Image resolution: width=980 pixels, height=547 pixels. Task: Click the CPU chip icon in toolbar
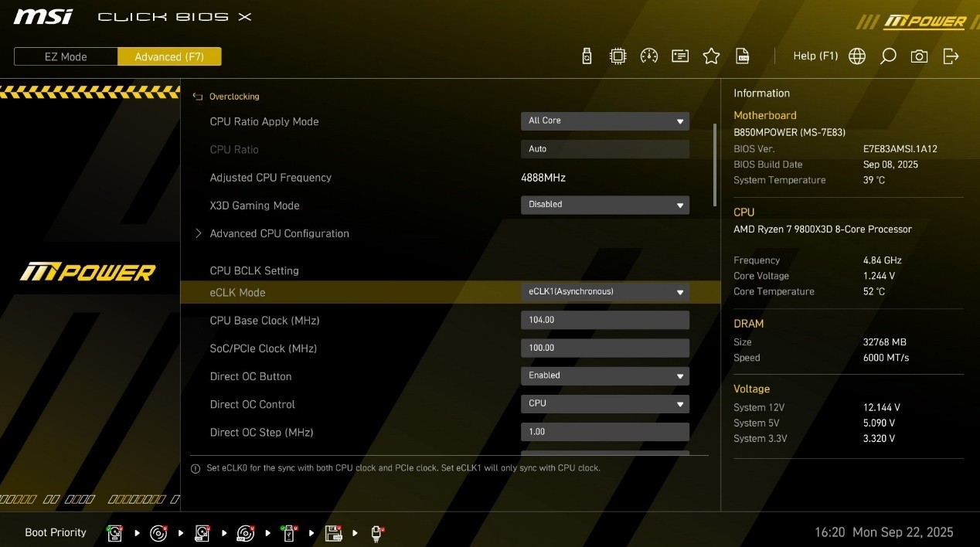click(x=618, y=56)
